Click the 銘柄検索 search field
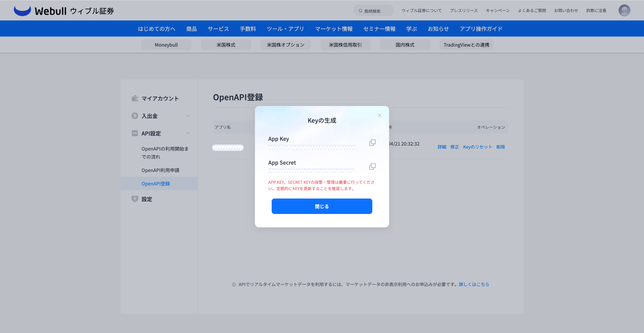The height and width of the screenshot is (333, 644). click(x=374, y=11)
